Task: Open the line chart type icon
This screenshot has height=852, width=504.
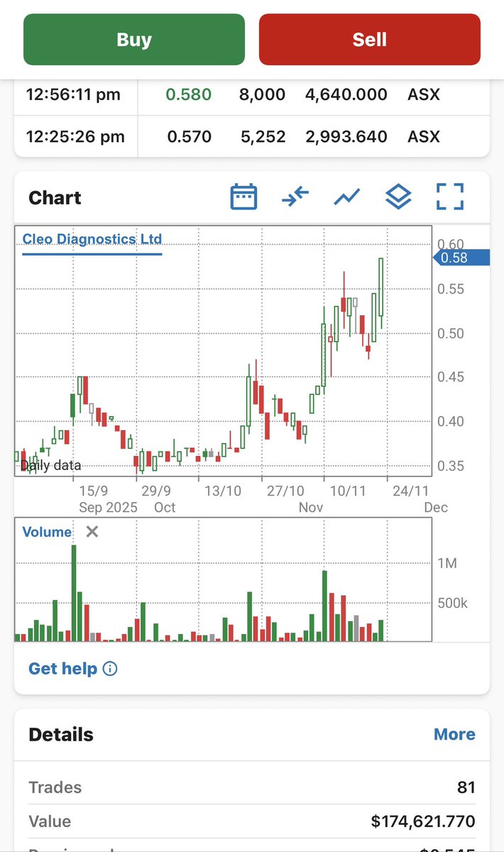Action: pos(347,197)
